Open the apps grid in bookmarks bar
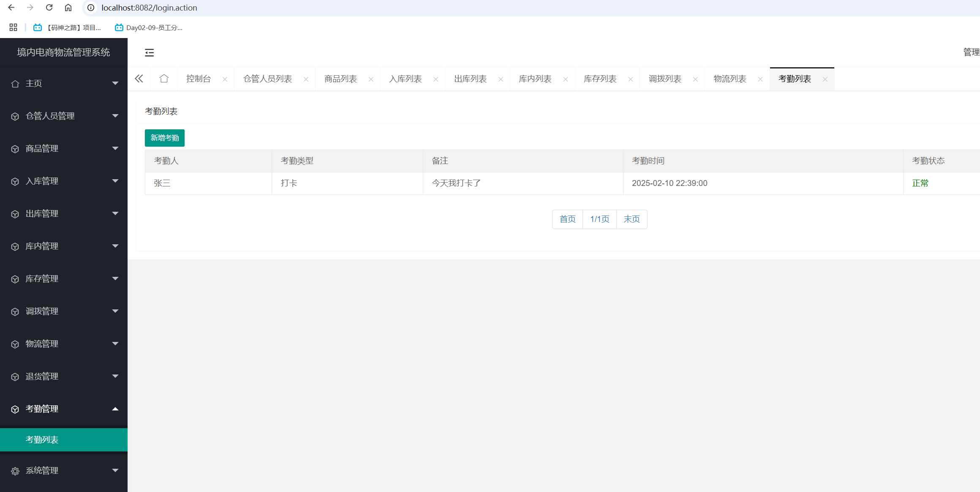The height and width of the screenshot is (492, 980). [13, 27]
